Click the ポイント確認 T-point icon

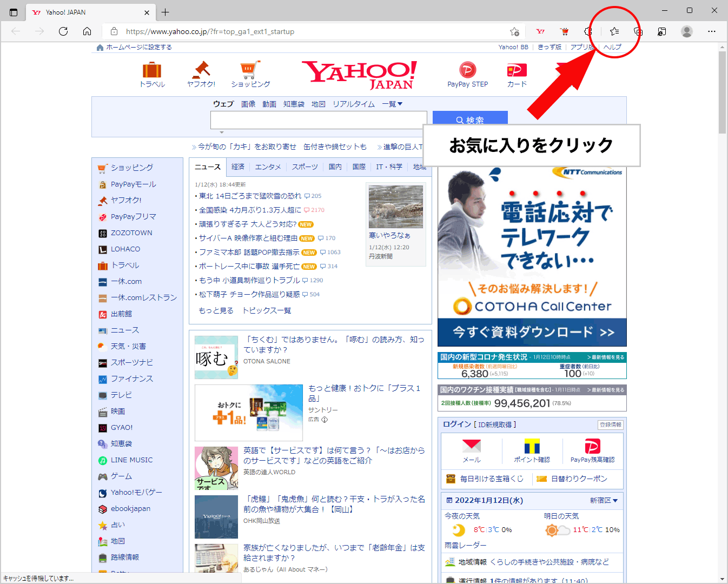coord(532,446)
